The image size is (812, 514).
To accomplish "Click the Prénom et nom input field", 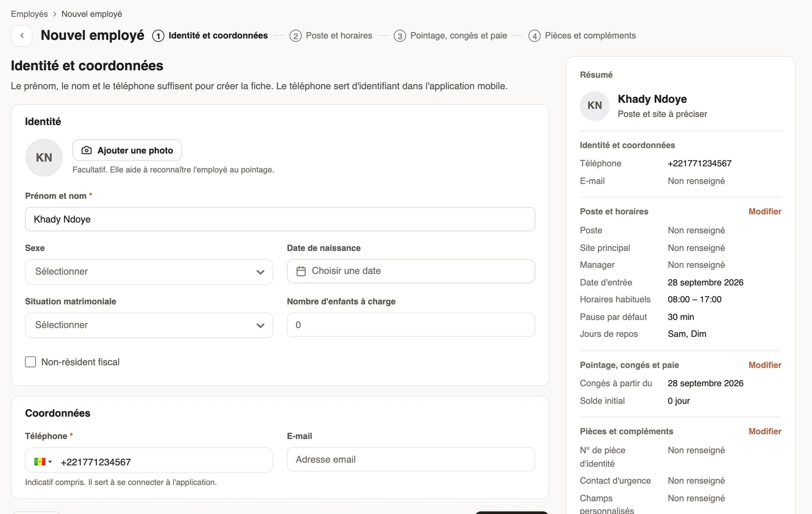I will click(280, 219).
